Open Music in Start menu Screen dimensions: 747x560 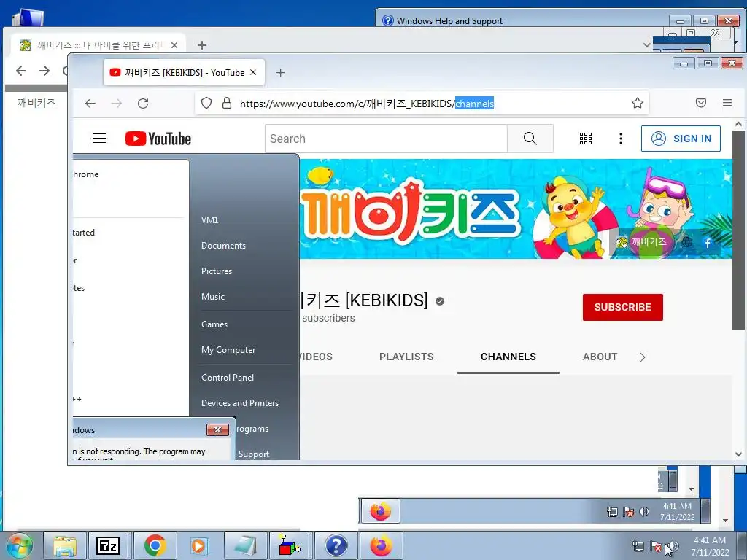click(x=213, y=297)
